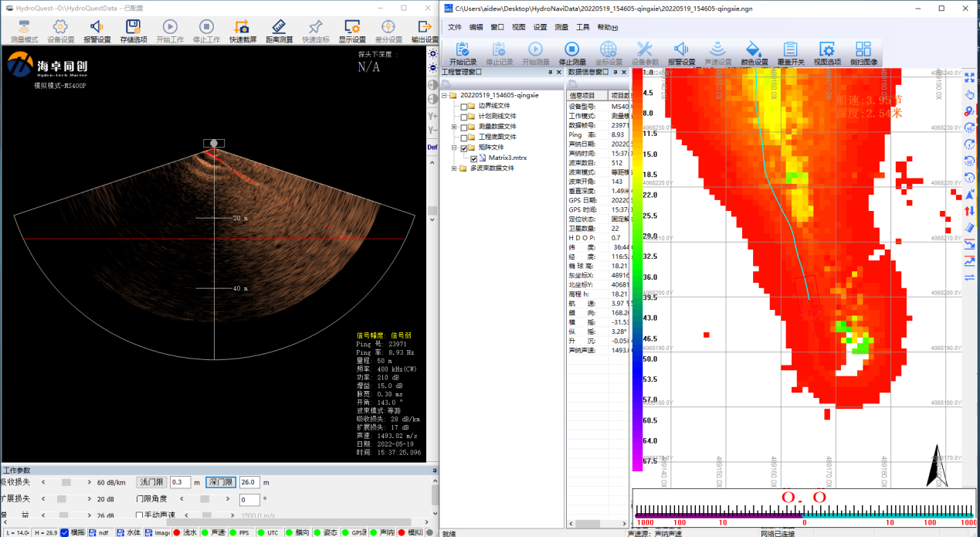Uncheck Matrix3.mtrx in the project tree
The image size is (980, 537).
(x=473, y=158)
